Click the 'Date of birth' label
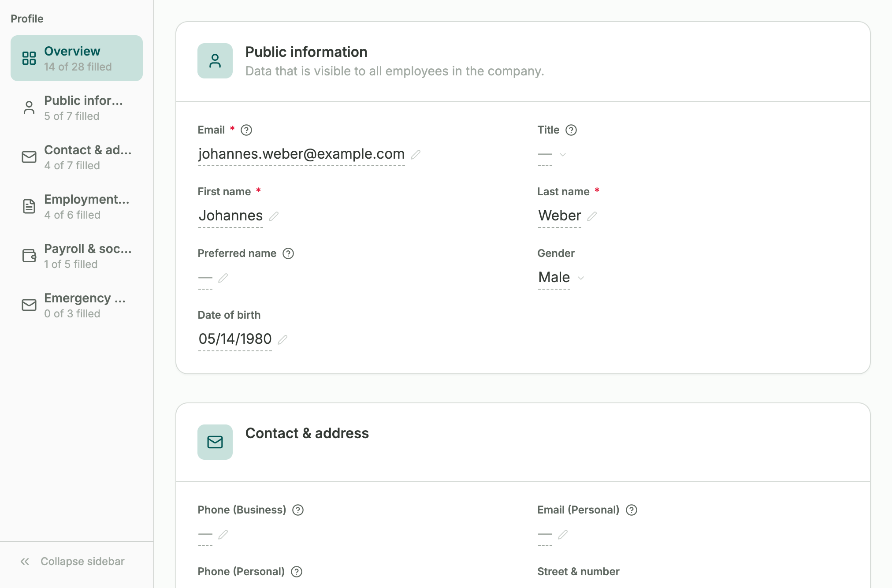The image size is (892, 588). pyautogui.click(x=229, y=315)
